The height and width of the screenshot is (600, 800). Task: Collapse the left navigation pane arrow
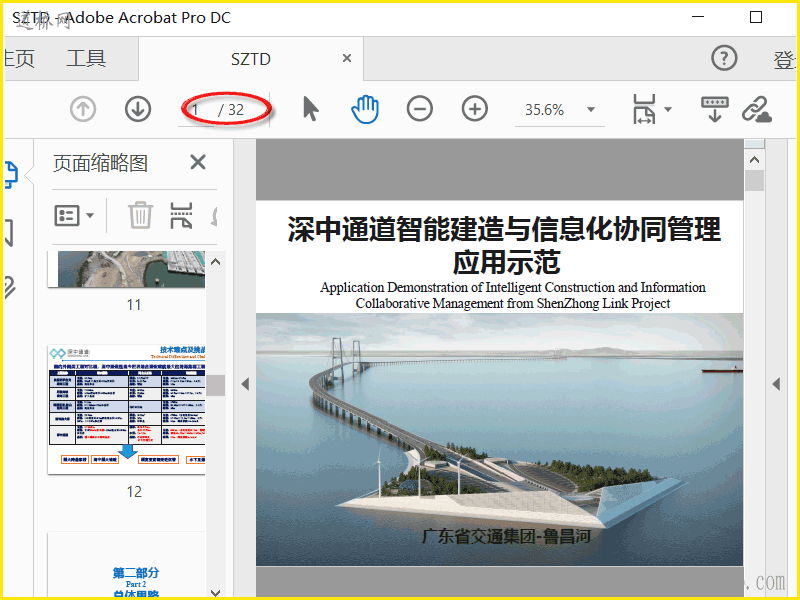[x=245, y=384]
